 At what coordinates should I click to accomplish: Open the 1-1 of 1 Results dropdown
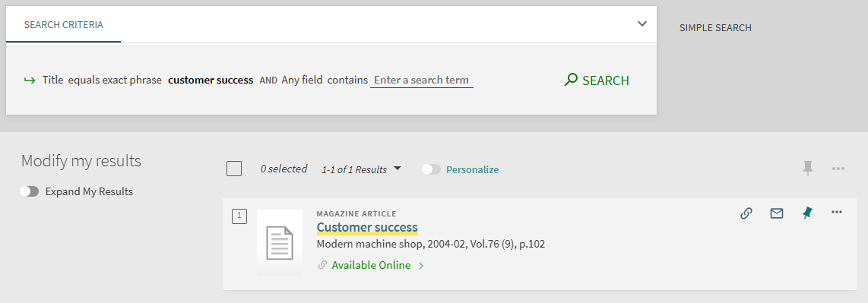(x=361, y=169)
